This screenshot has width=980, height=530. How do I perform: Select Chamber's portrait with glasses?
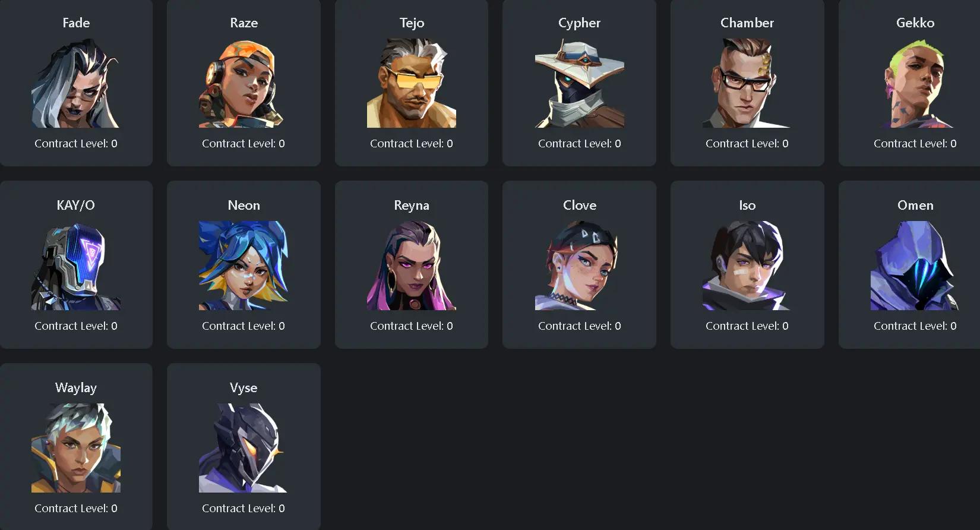pyautogui.click(x=747, y=83)
